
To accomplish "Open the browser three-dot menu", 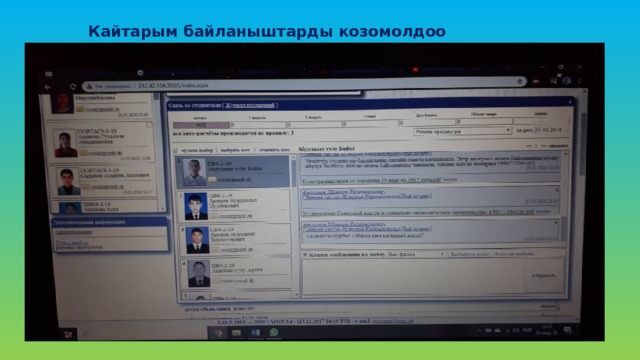I will click(580, 81).
